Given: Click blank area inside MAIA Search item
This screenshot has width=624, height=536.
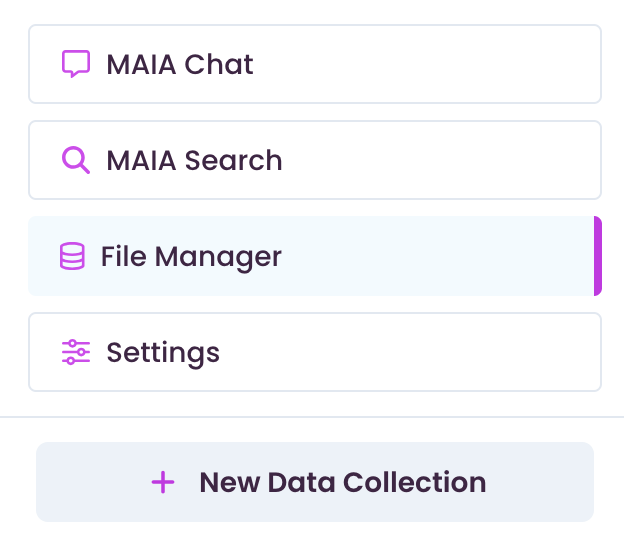Looking at the screenshot, I should click(438, 160).
